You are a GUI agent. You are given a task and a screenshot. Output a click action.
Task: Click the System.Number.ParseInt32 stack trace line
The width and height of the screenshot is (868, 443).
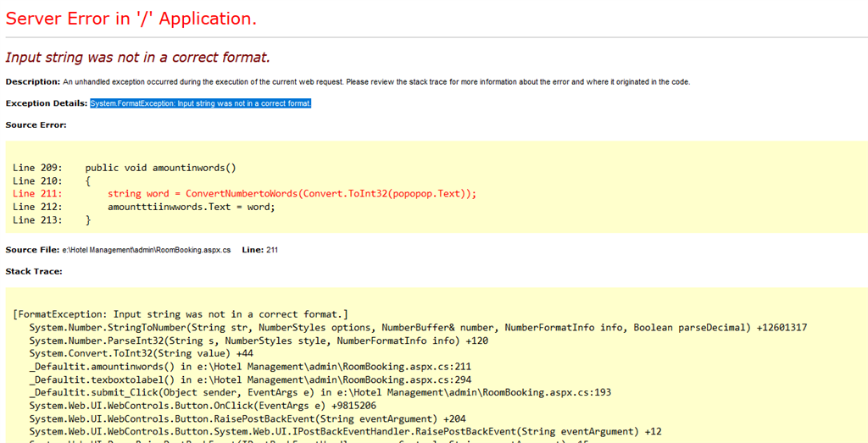pos(259,341)
